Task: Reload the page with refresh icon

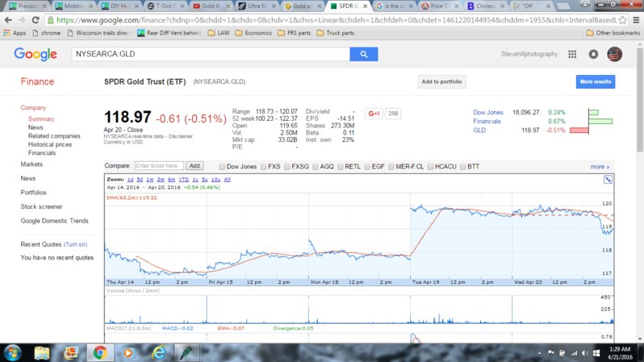Action: [x=36, y=20]
